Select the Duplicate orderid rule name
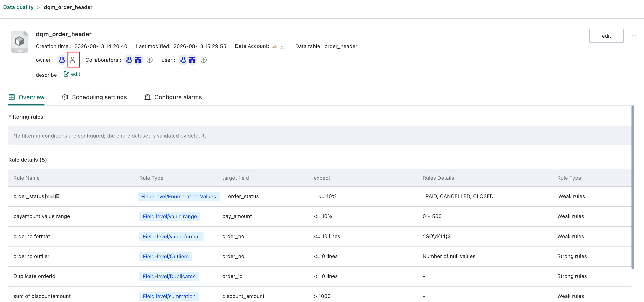Screen dimensions: 644x302 [x=34, y=276]
